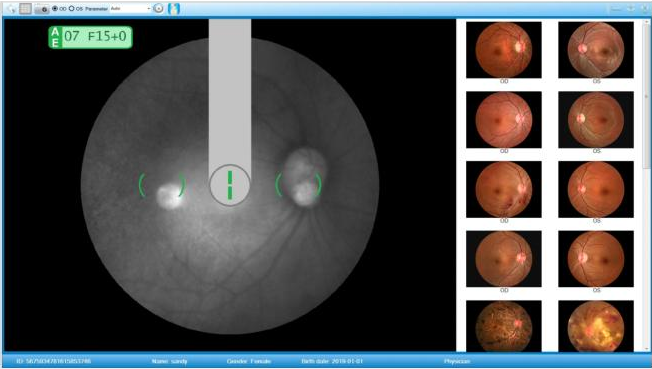Open the Parameter Auto dropdown
Viewport: 652px width, 369px height.
(x=130, y=8)
